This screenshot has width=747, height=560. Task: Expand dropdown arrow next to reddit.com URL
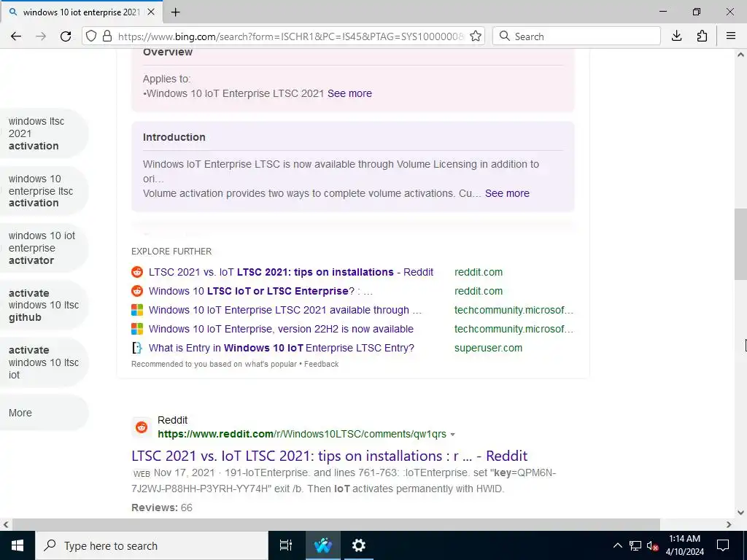(x=452, y=435)
